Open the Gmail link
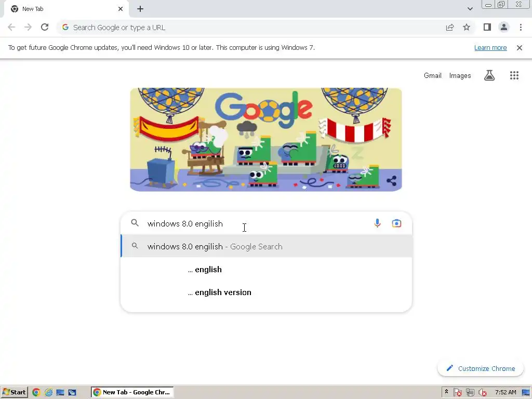Screen dimensions: 532x399 [x=433, y=76]
